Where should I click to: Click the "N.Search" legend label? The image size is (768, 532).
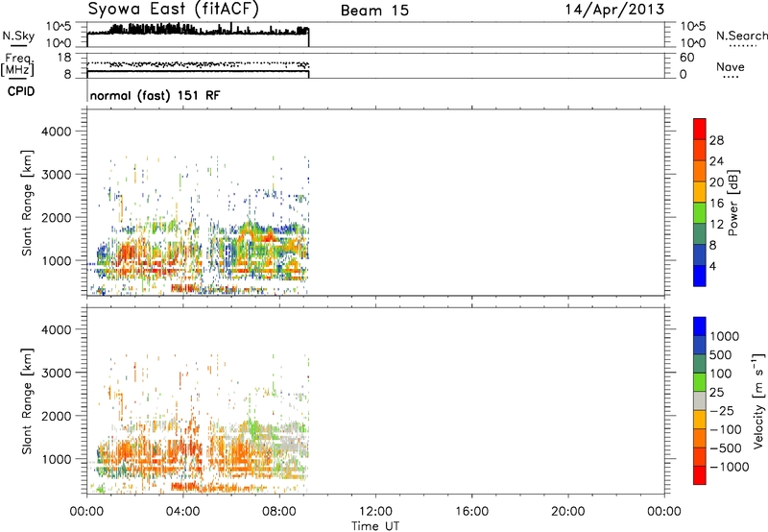[x=742, y=36]
